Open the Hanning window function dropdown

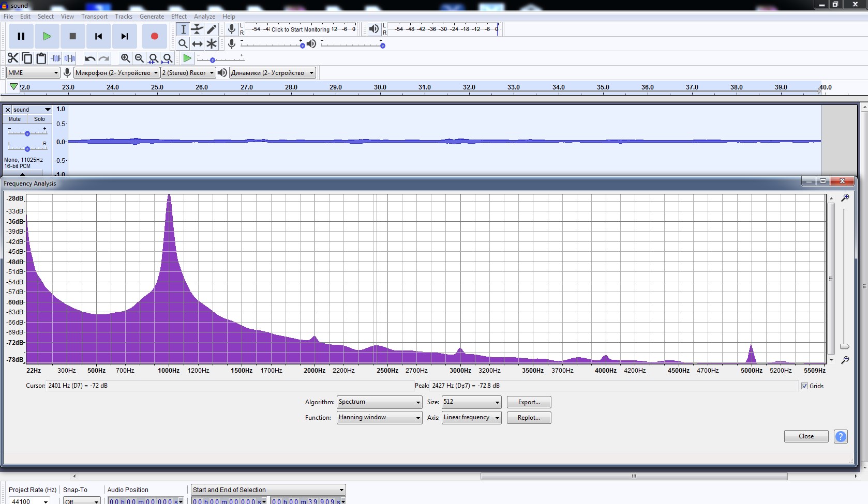click(x=380, y=418)
